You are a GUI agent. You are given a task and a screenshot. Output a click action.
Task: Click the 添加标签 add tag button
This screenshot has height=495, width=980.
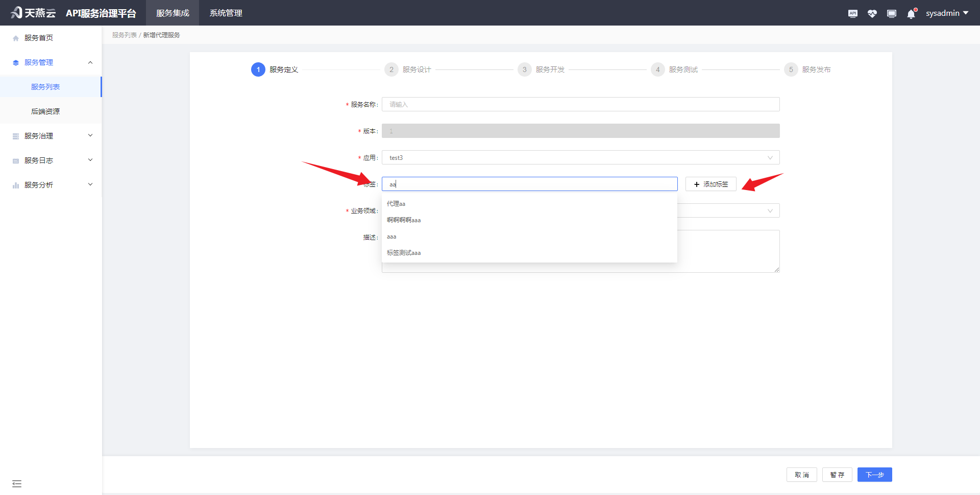point(710,184)
